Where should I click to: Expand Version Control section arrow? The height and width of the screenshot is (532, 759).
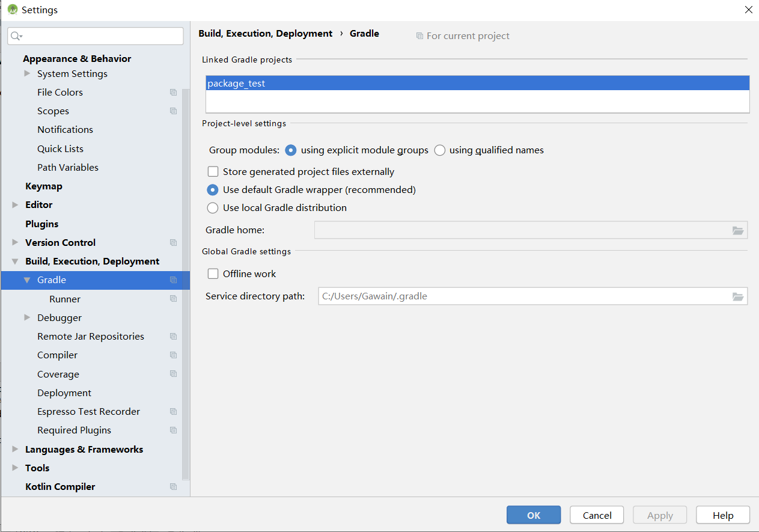click(x=15, y=243)
